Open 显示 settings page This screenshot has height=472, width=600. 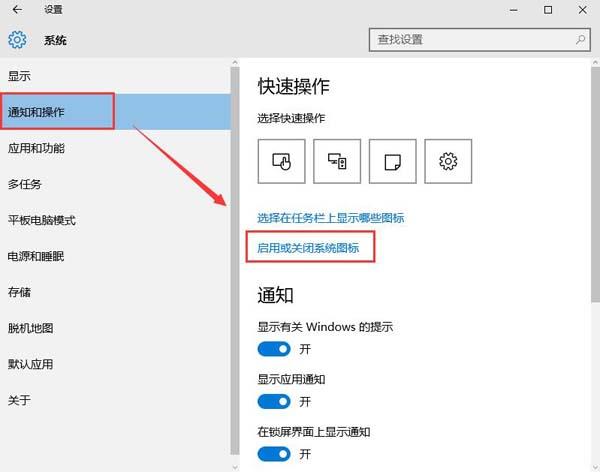[115, 76]
